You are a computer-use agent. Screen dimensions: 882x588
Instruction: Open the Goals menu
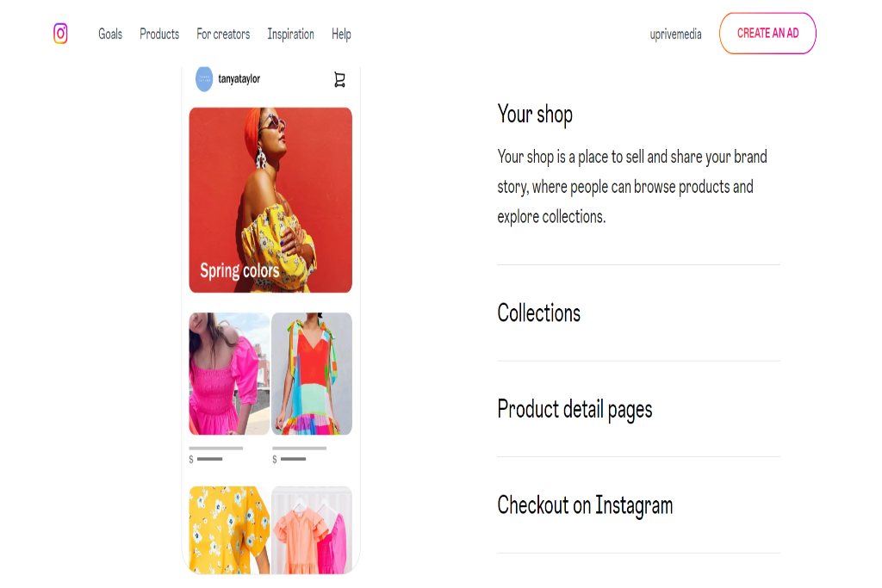tap(110, 34)
